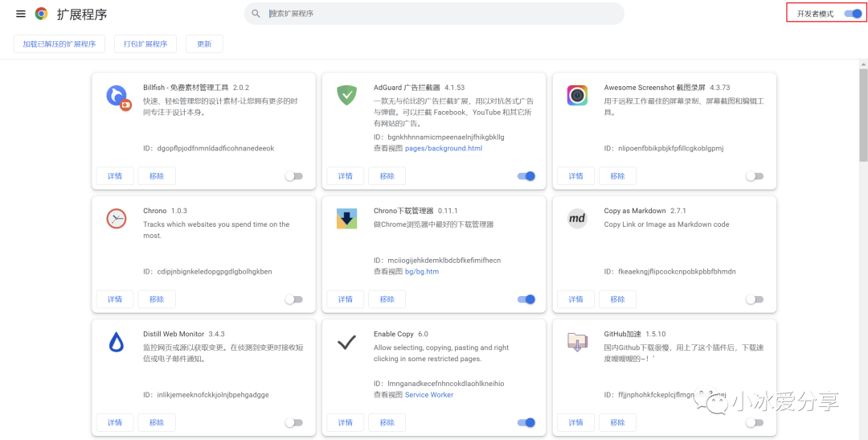Open 详情 for Awesome Screenshot
This screenshot has height=440, width=868.
tap(575, 175)
